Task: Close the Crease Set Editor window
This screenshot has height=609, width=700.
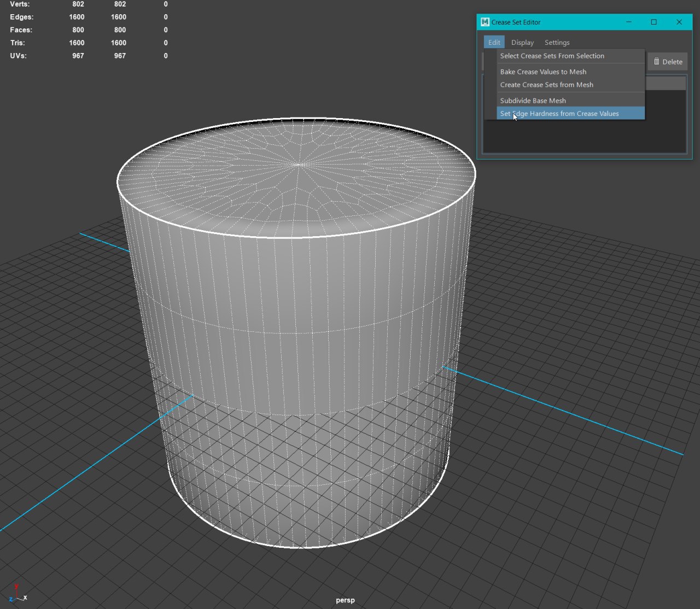Action: pyautogui.click(x=679, y=22)
